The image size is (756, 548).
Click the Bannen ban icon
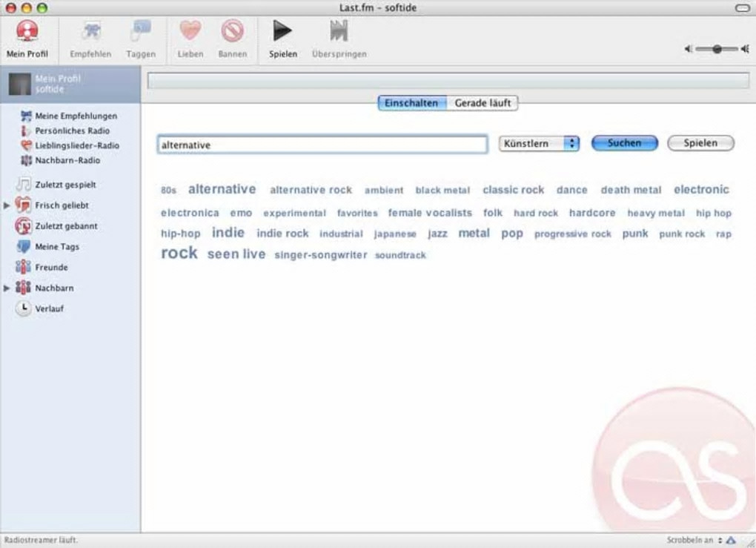(x=233, y=31)
